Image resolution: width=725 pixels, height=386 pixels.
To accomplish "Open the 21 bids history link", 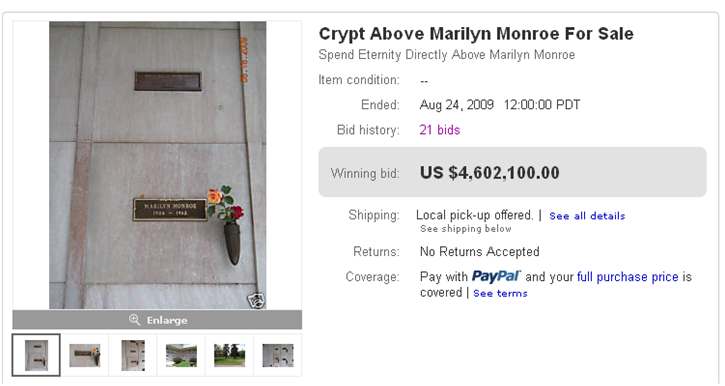I will pos(440,130).
